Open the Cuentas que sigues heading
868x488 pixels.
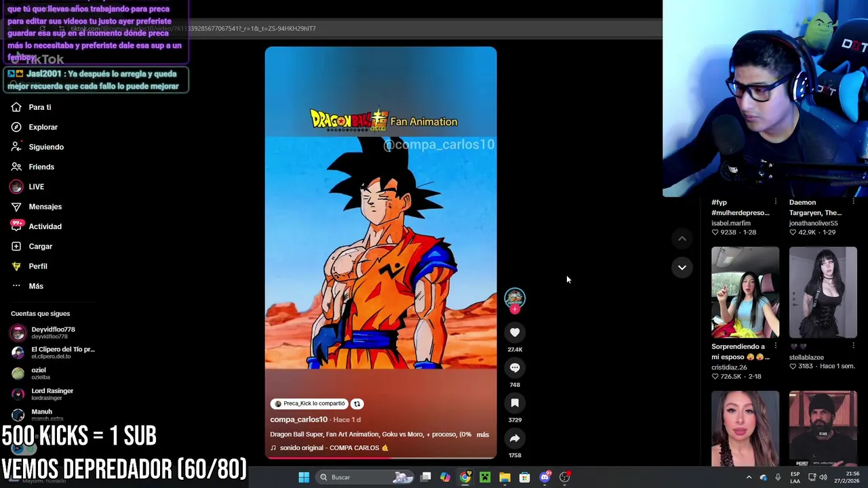40,314
